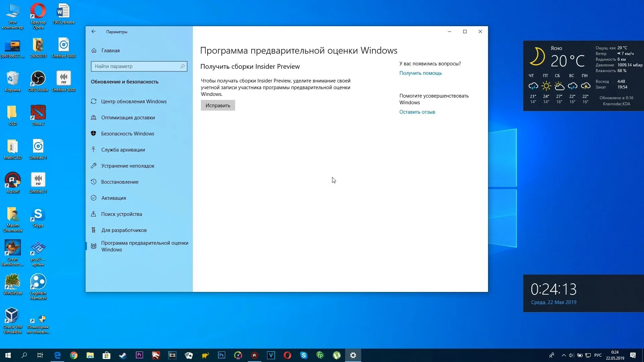Go to Служба архивации settings
Image resolution: width=644 pixels, height=362 pixels.
[123, 150]
